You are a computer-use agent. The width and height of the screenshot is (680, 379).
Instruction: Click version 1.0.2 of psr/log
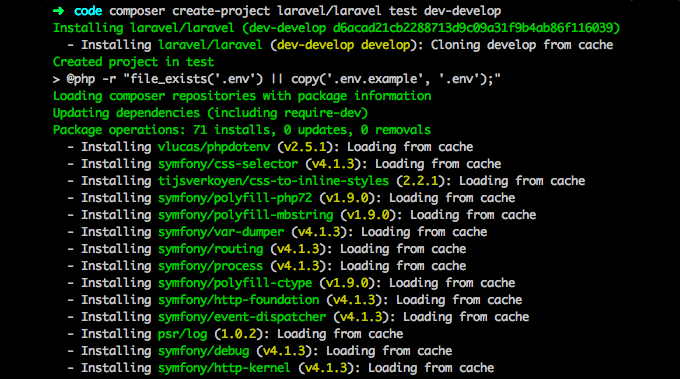[239, 334]
